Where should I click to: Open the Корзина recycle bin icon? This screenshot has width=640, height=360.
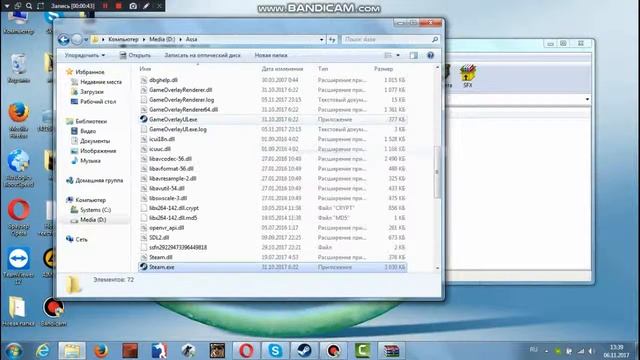(x=19, y=68)
